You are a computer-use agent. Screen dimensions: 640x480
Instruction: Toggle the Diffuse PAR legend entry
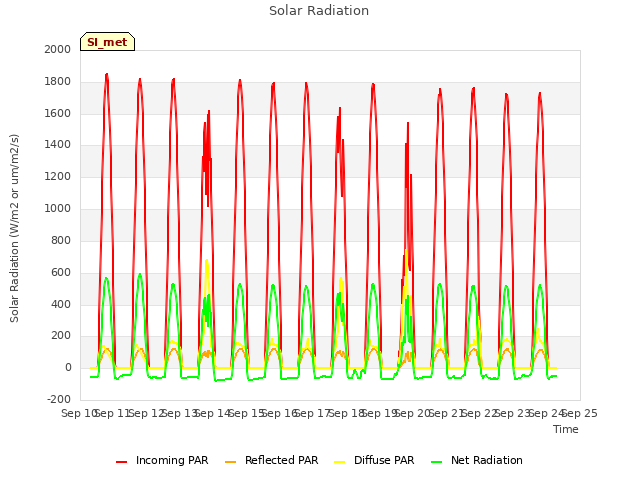pyautogui.click(x=374, y=460)
